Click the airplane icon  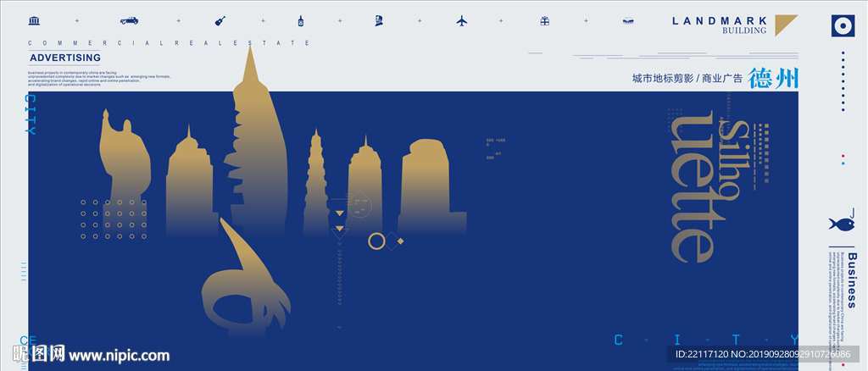point(462,21)
